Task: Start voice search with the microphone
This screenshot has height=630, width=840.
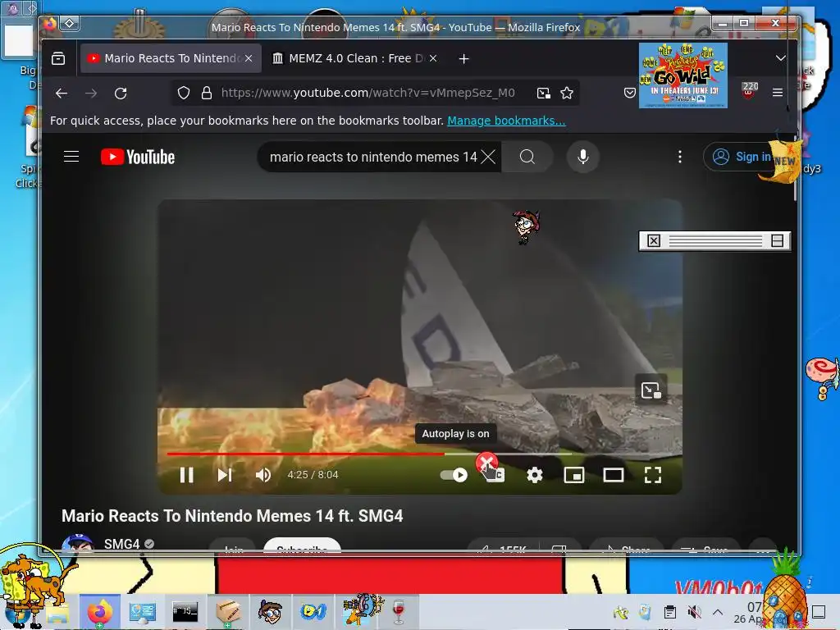Action: pos(583,157)
